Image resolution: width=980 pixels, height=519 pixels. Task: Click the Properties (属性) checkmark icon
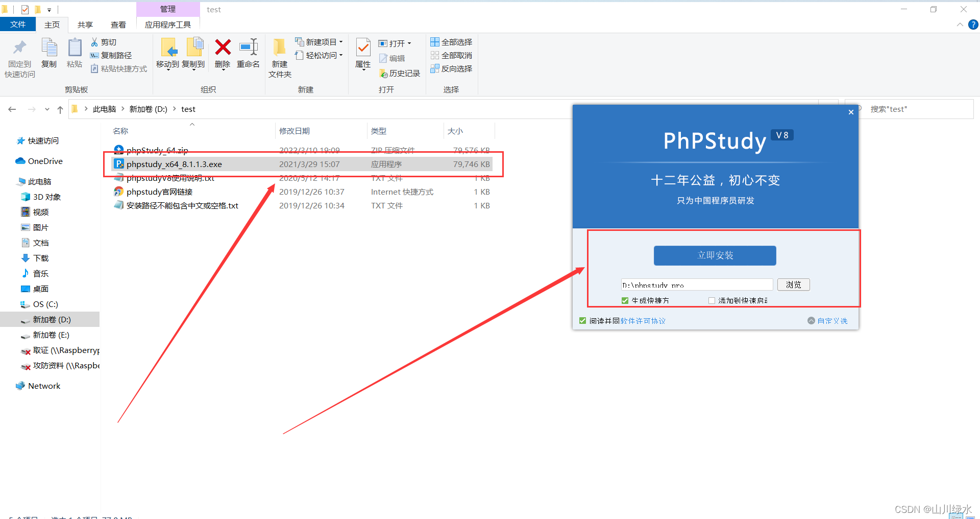tap(363, 48)
